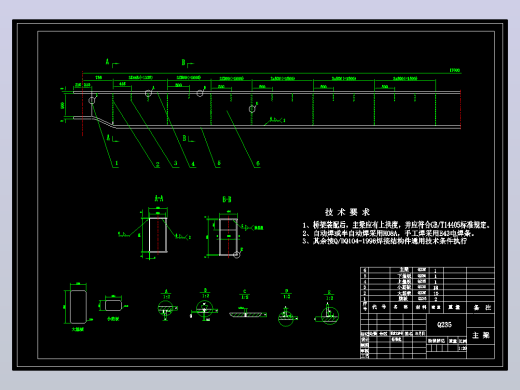Select detail view A at scale 1:2

click(166, 305)
